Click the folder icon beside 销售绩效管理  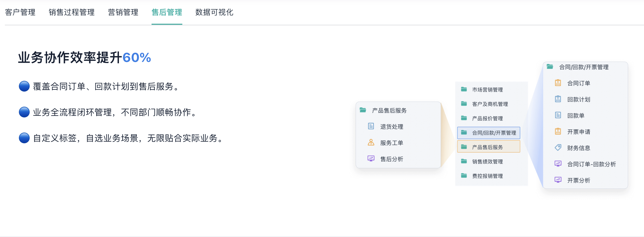464,161
